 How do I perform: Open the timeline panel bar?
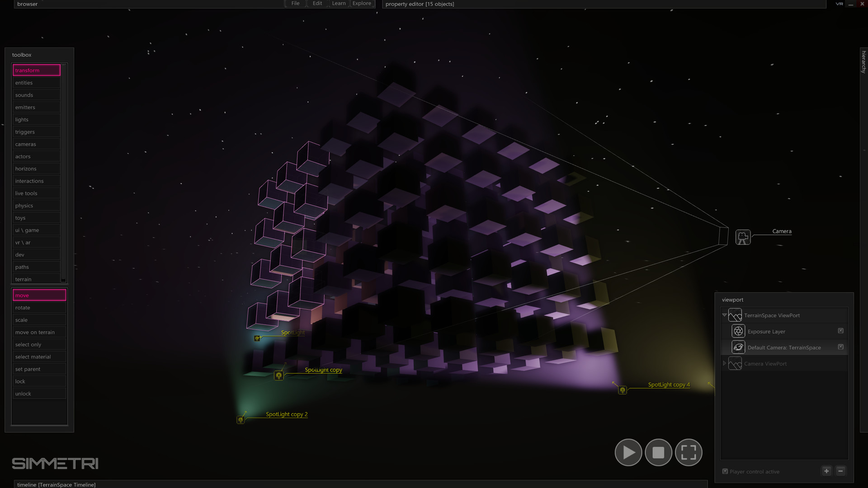360,484
